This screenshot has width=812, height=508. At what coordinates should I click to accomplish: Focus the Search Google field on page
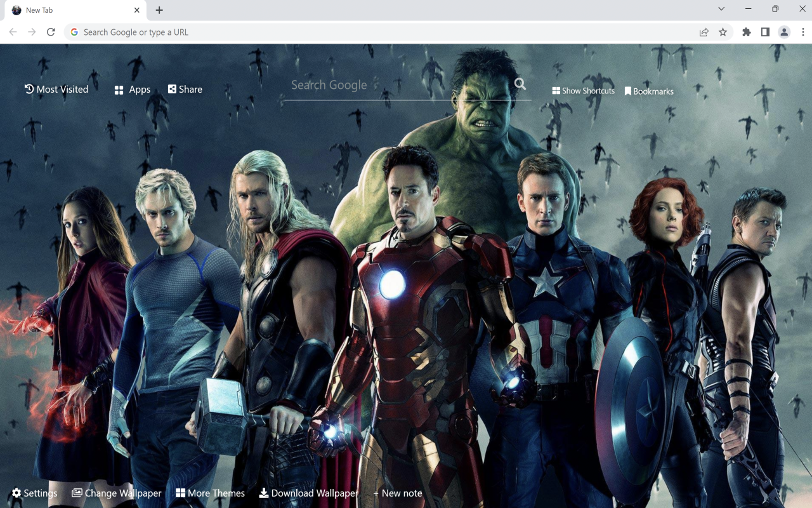[398, 85]
